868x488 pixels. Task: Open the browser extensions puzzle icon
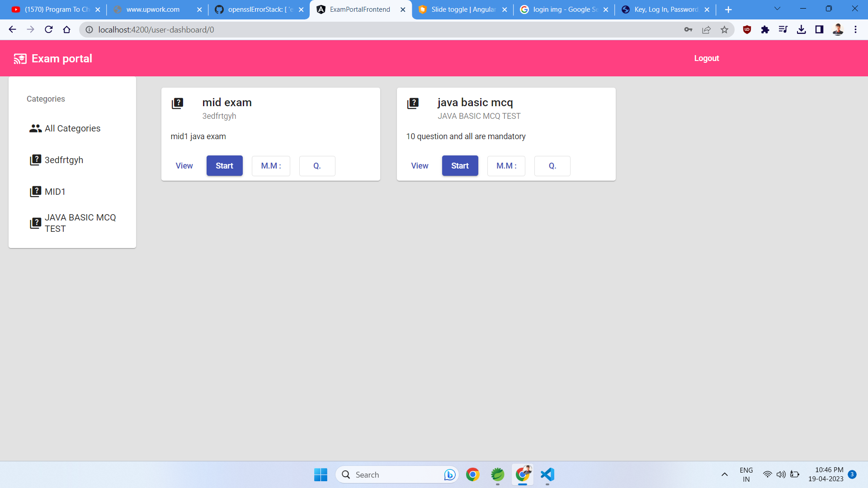[x=765, y=29]
